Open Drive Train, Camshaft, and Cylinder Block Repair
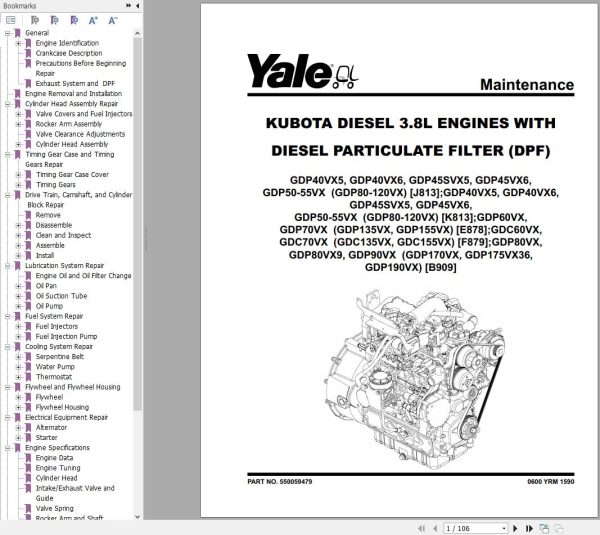This screenshot has width=600, height=535. pos(78,200)
